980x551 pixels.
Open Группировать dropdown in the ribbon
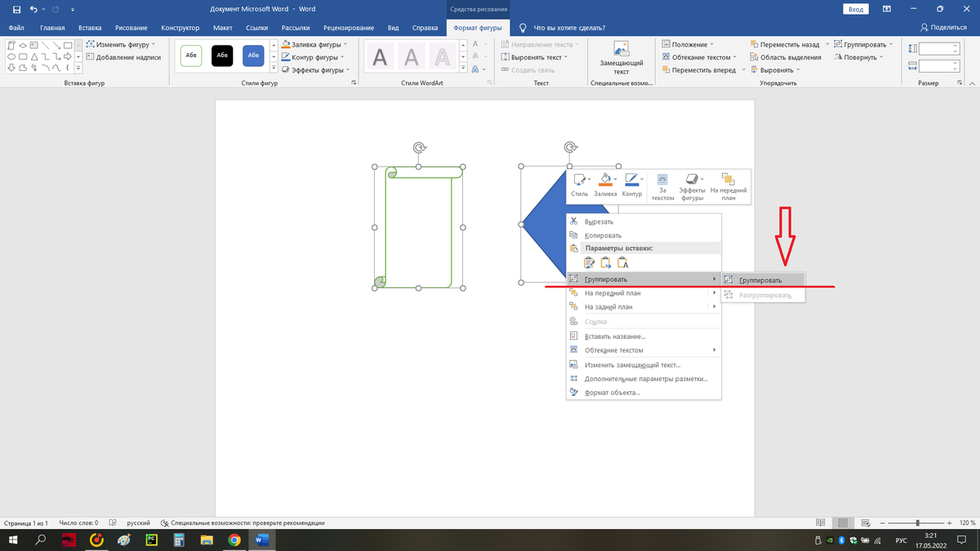pos(864,44)
